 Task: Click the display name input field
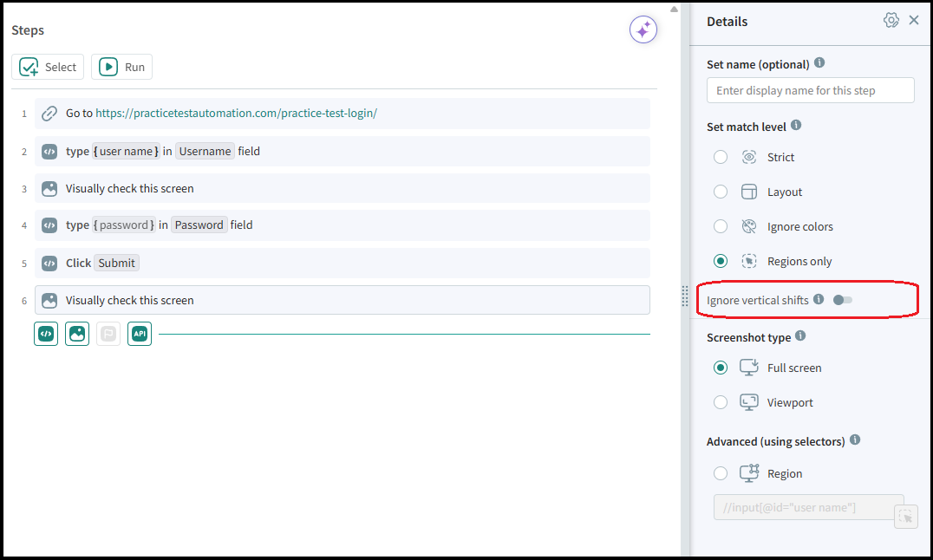click(810, 90)
